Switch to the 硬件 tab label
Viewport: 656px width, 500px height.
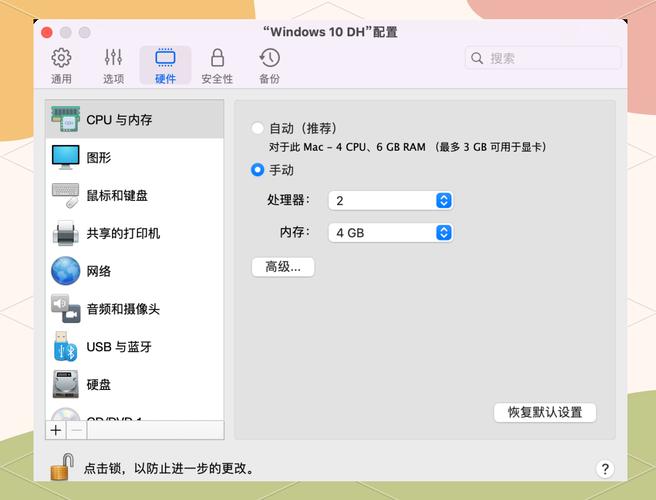coord(165,79)
